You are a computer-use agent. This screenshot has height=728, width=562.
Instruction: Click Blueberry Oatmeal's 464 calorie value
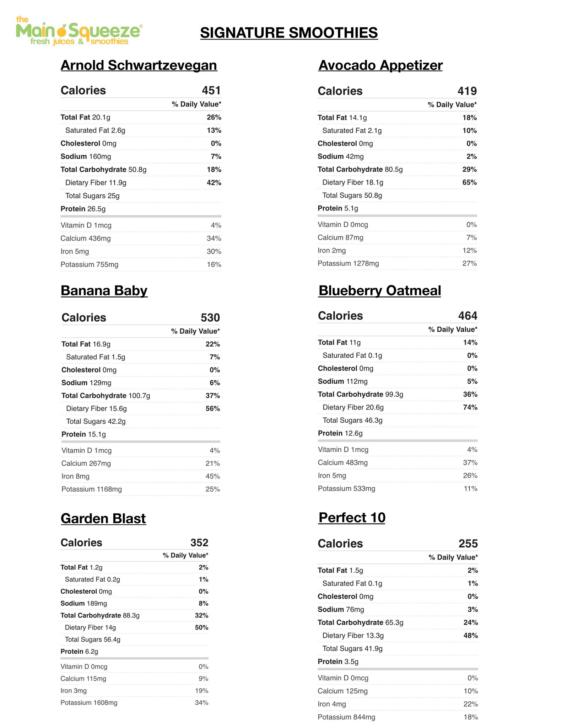coord(468,316)
